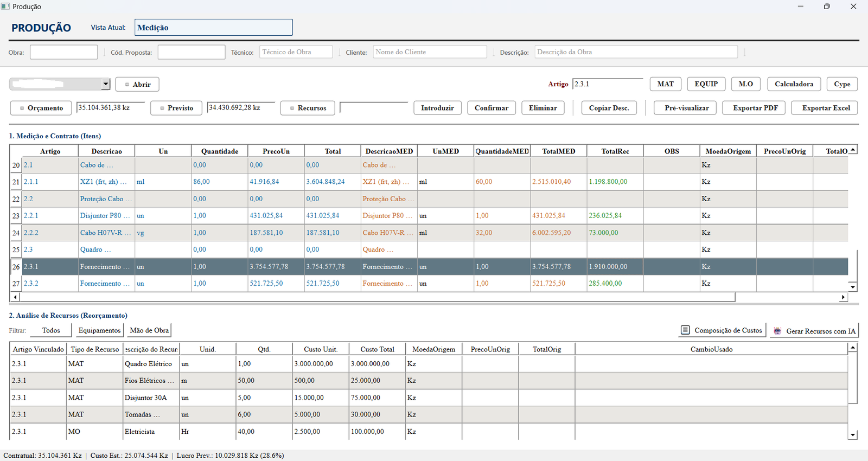The width and height of the screenshot is (868, 461).
Task: Click the Exportar Excel button
Action: [826, 108]
